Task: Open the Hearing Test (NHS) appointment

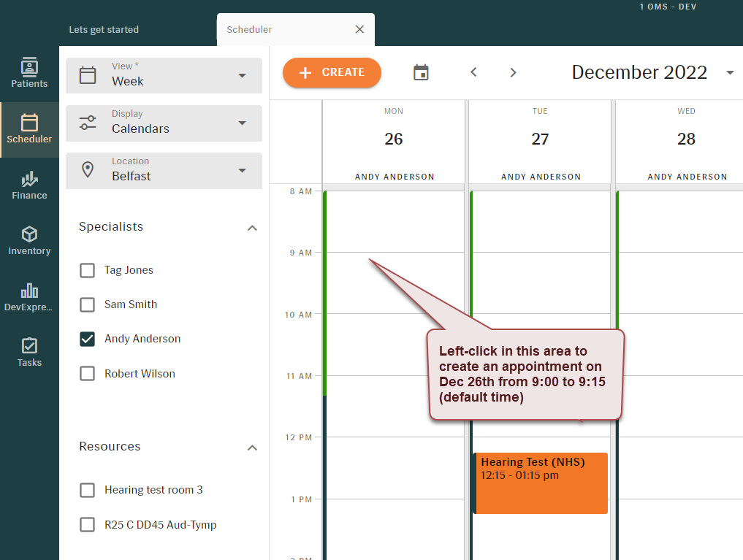Action: pyautogui.click(x=541, y=483)
